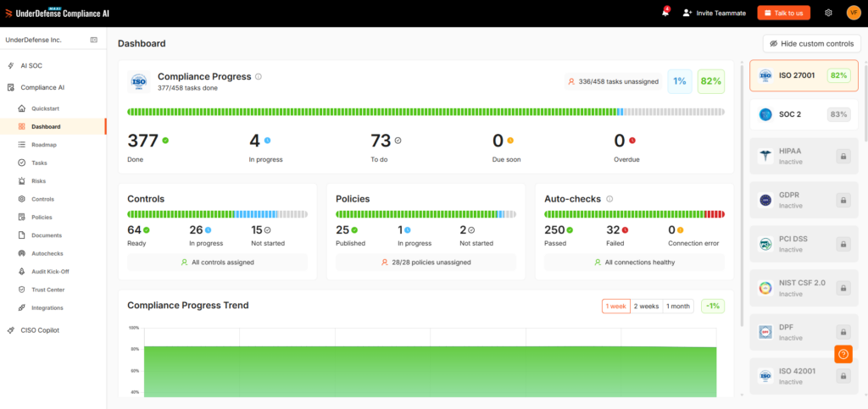868x409 pixels.
Task: Click the HIPAA lock icon
Action: click(843, 157)
